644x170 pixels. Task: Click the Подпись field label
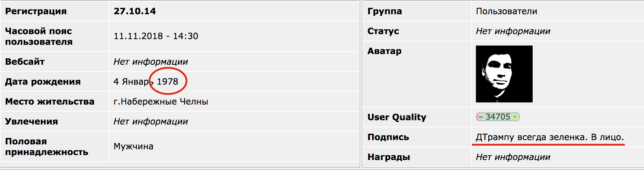click(388, 137)
